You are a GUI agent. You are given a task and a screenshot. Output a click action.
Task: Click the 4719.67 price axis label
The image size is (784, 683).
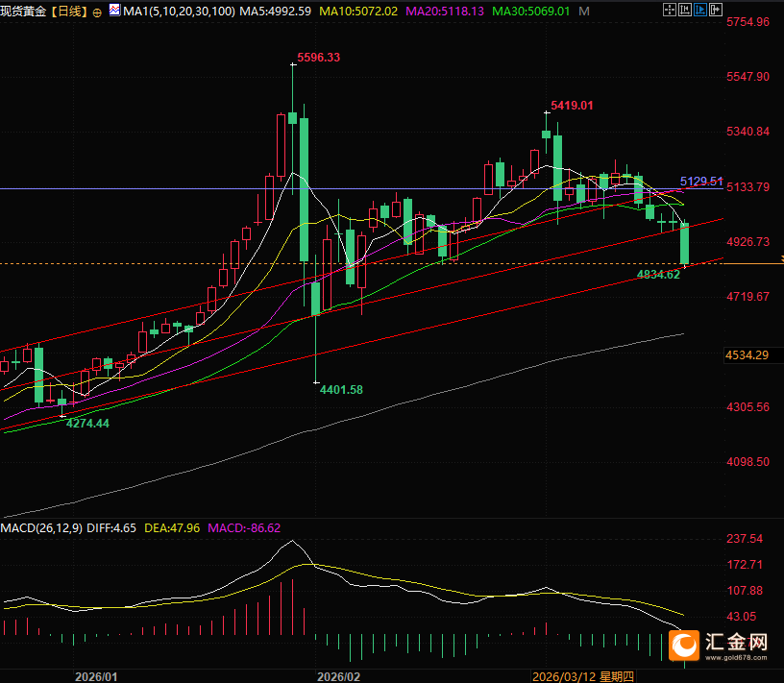[x=747, y=297]
